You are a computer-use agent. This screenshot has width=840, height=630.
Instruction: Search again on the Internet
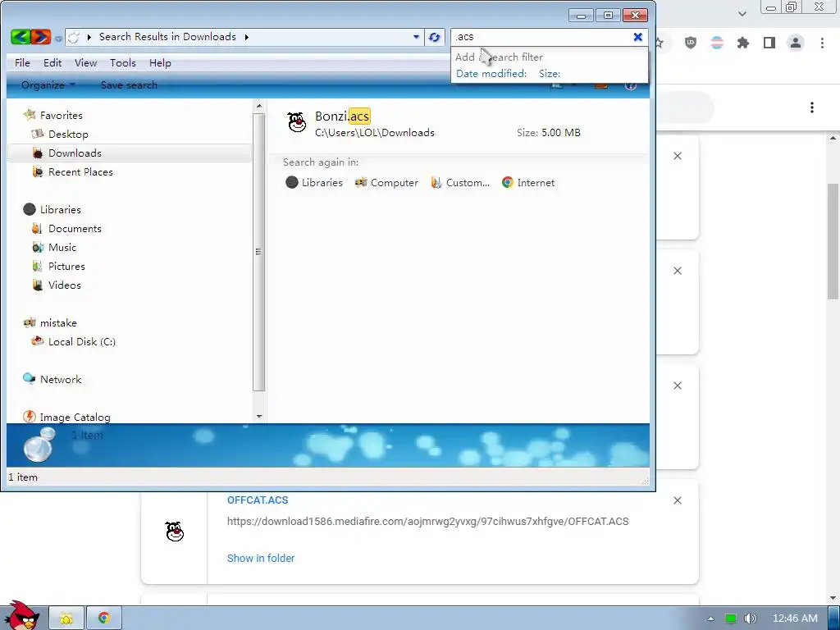pyautogui.click(x=528, y=183)
